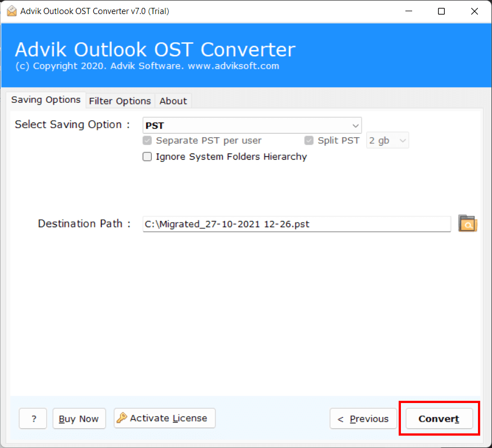This screenshot has width=492, height=448.
Task: Click the www.adviksoft.com copyright text
Action: coord(233,66)
